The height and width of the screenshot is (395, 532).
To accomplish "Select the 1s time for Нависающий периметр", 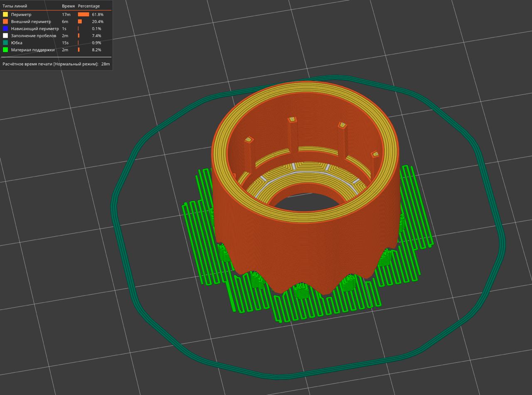I will click(x=64, y=29).
